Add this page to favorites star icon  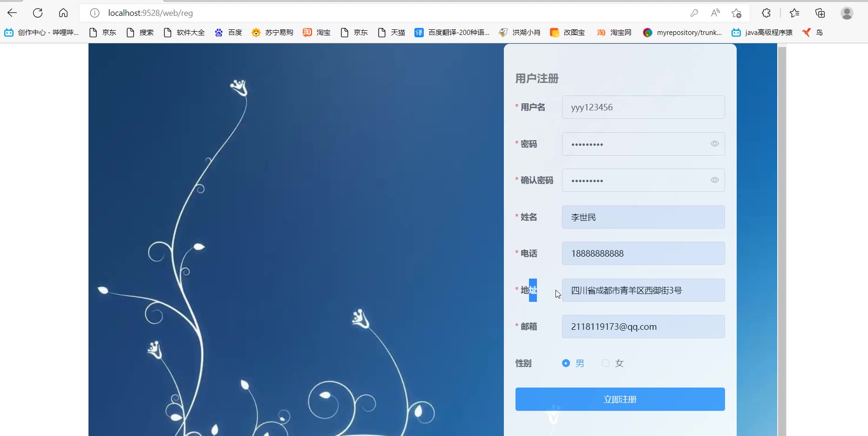pos(736,13)
